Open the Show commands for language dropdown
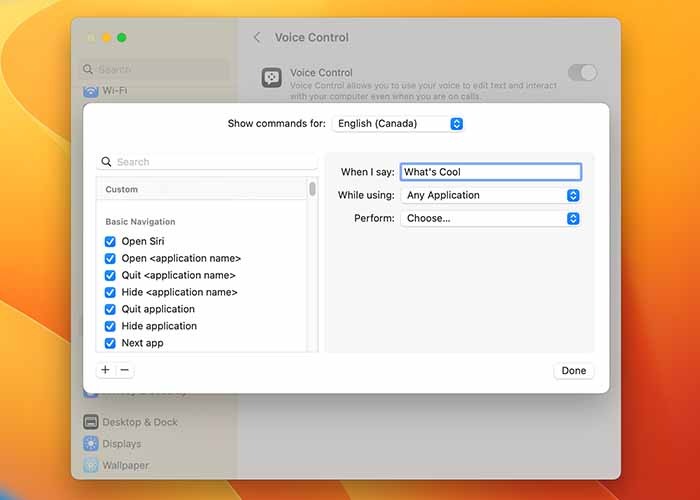The width and height of the screenshot is (700, 500). point(398,124)
